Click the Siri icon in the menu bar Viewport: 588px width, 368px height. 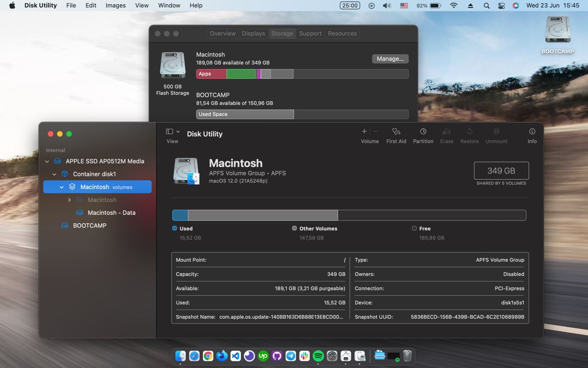point(516,6)
